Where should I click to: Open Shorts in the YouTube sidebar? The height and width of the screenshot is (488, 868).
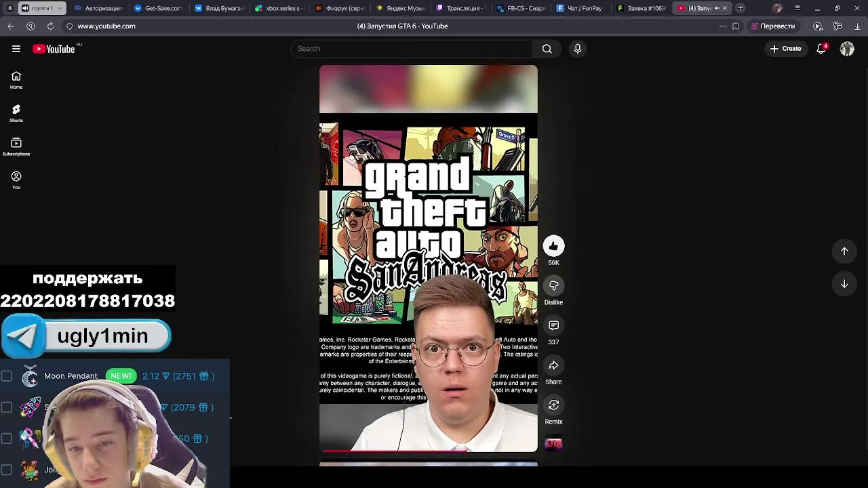tap(16, 113)
